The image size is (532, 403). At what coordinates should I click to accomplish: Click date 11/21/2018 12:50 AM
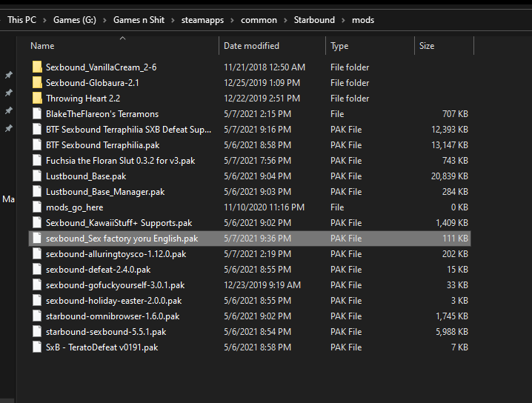click(265, 67)
